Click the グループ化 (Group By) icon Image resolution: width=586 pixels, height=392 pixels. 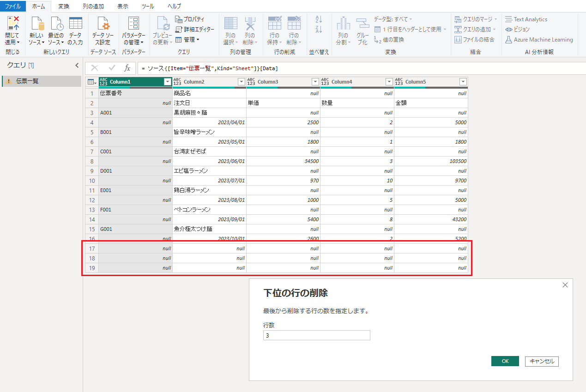tap(362, 24)
